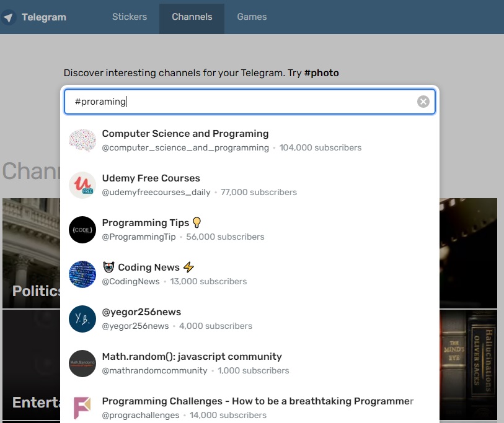Click 14,000 subscribers text
This screenshot has width=504, height=423.
click(x=228, y=416)
